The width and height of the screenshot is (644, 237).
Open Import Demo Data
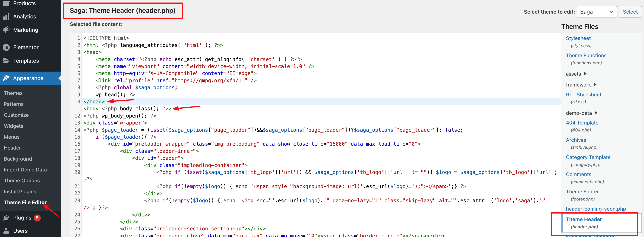pos(25,170)
